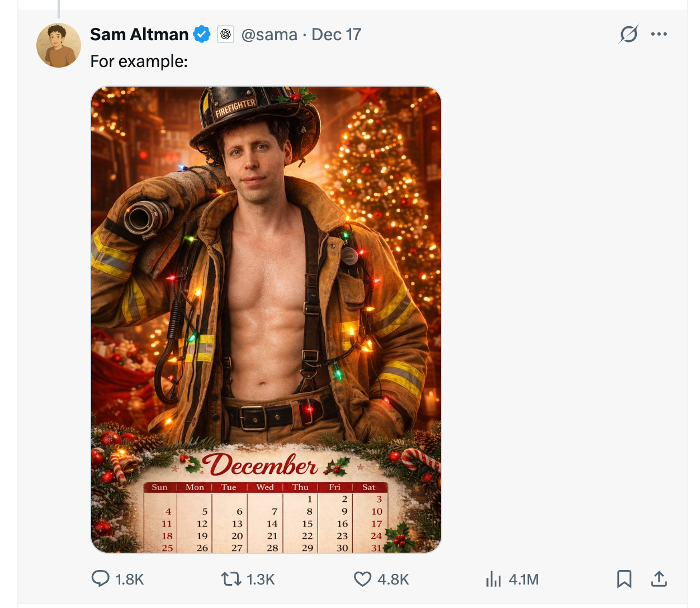Go to the @sama handle profile

[269, 35]
